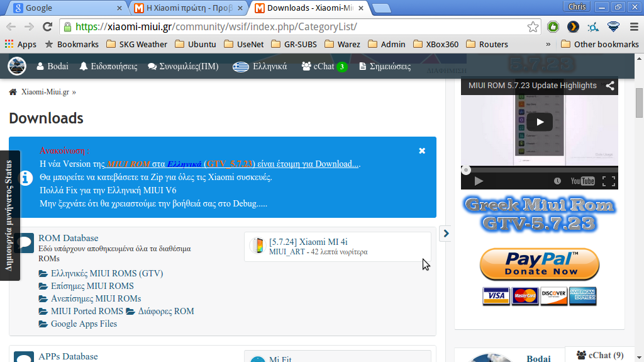Open UseNet bookmark folder
644x362 pixels.
(x=244, y=44)
